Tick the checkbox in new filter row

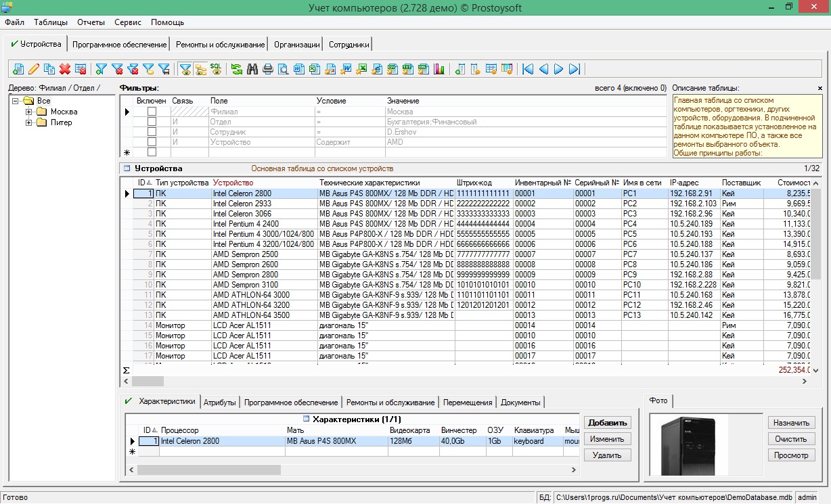point(152,152)
